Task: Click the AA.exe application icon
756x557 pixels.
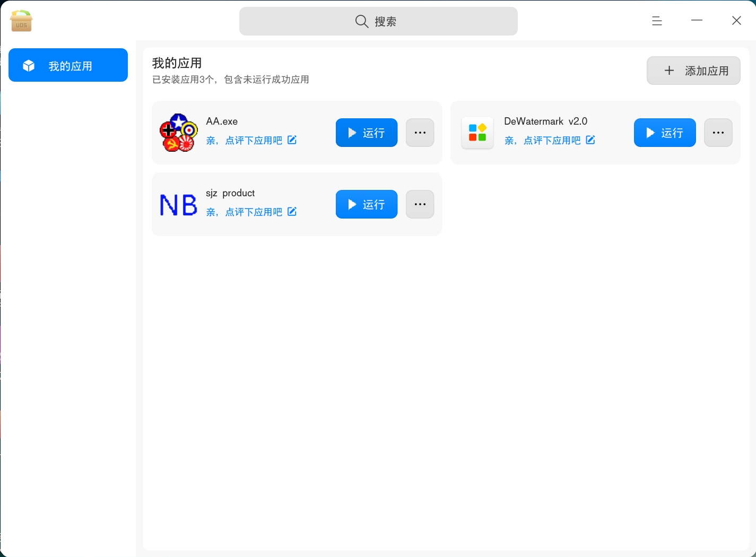Action: pyautogui.click(x=178, y=133)
